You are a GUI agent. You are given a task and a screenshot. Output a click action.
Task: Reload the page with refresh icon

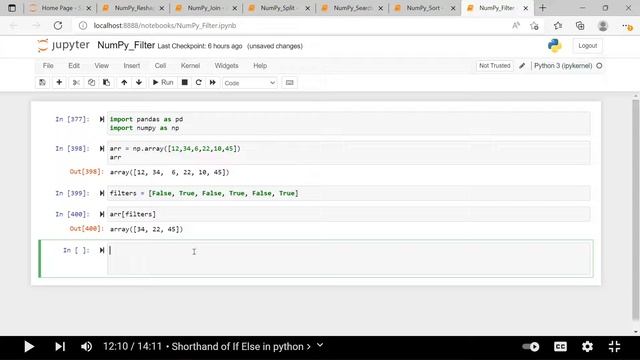(58, 26)
